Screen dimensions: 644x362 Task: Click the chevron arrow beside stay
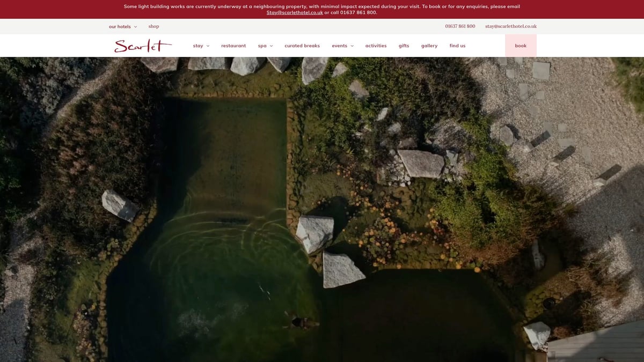coord(208,46)
